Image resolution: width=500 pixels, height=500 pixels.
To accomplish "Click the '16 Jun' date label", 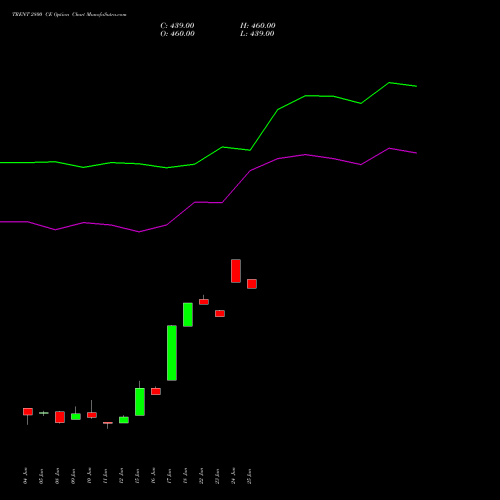I will [154, 476].
